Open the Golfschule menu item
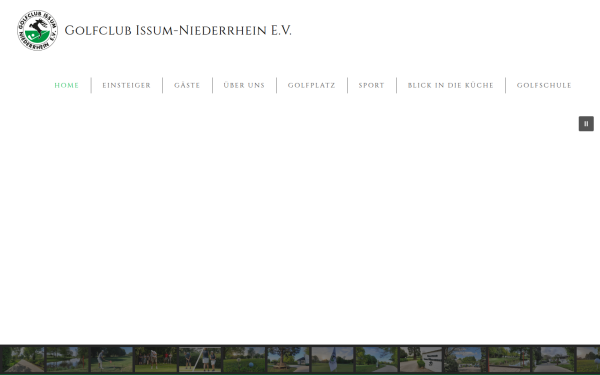The image size is (600, 375). 544,85
